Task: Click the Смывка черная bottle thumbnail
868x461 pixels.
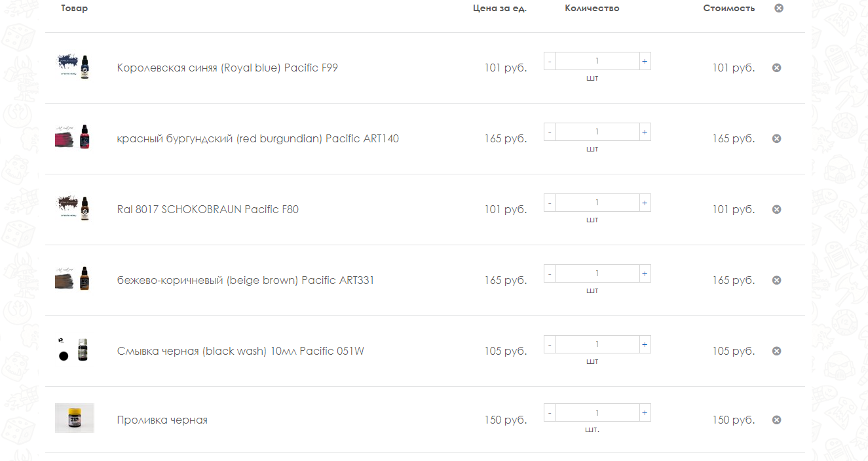Action: tap(73, 350)
